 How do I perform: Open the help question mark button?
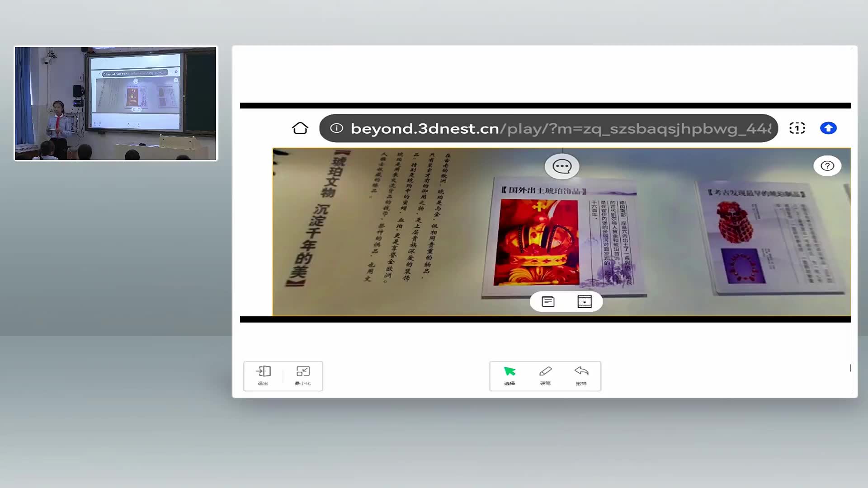[x=827, y=166]
